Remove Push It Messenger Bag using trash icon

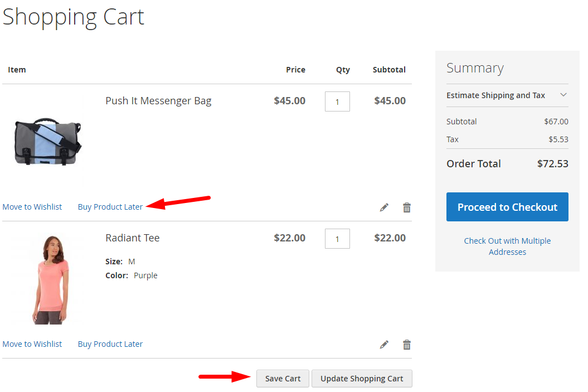[x=407, y=207]
